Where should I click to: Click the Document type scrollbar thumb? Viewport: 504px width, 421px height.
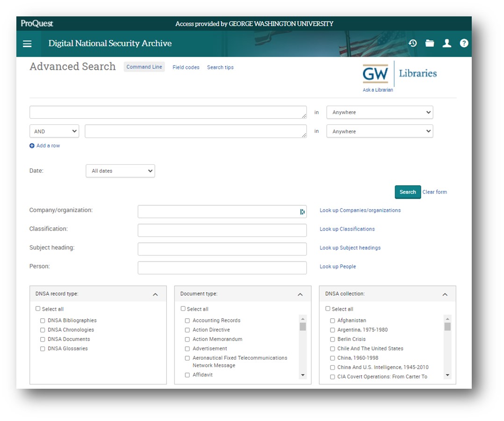click(302, 327)
